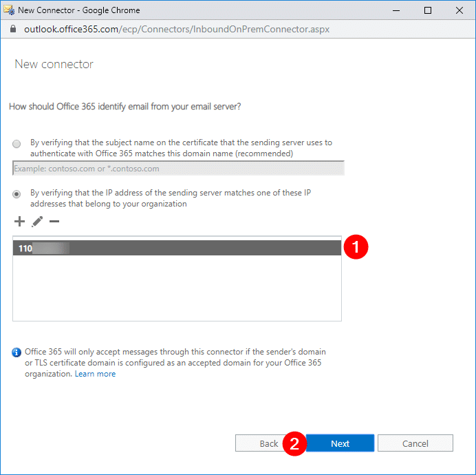Add a new IP address with plus icon
Viewport: 476px width, 475px height.
click(19, 222)
